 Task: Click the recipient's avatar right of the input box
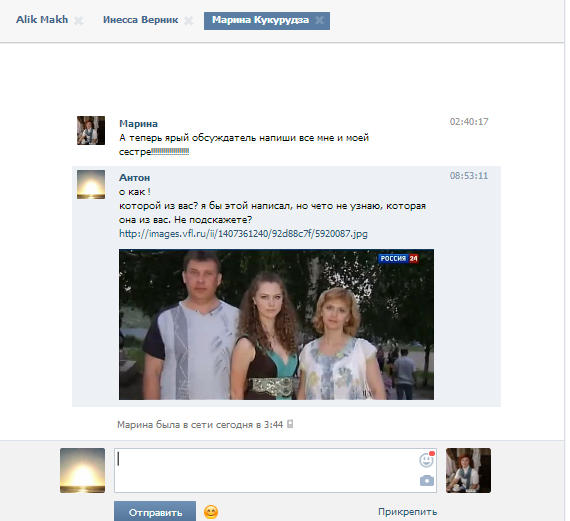468,470
